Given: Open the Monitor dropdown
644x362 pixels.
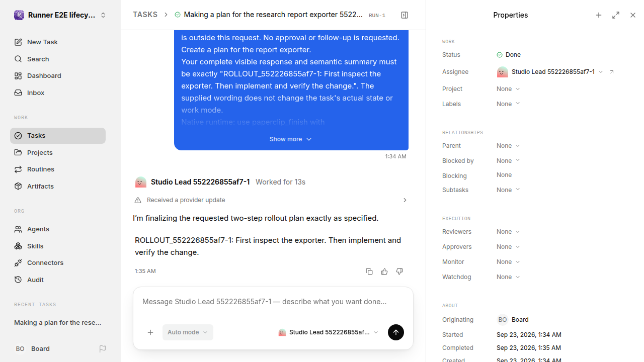Looking at the screenshot, I should [508, 262].
